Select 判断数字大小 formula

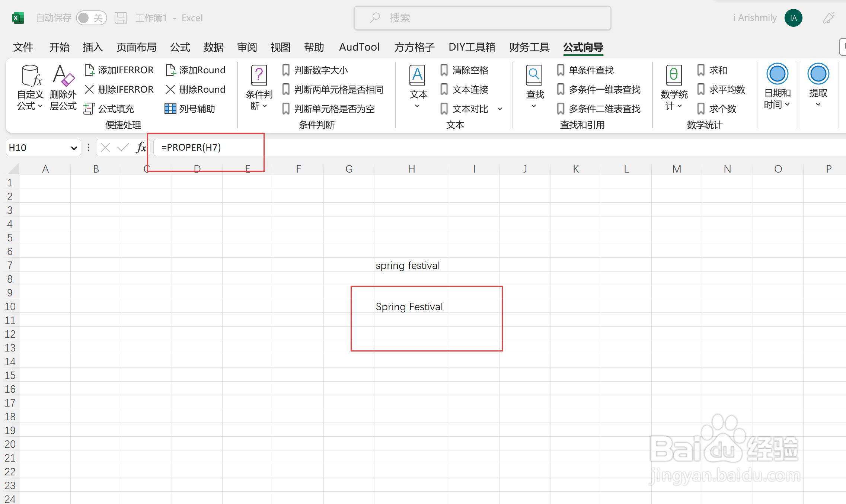coord(315,70)
